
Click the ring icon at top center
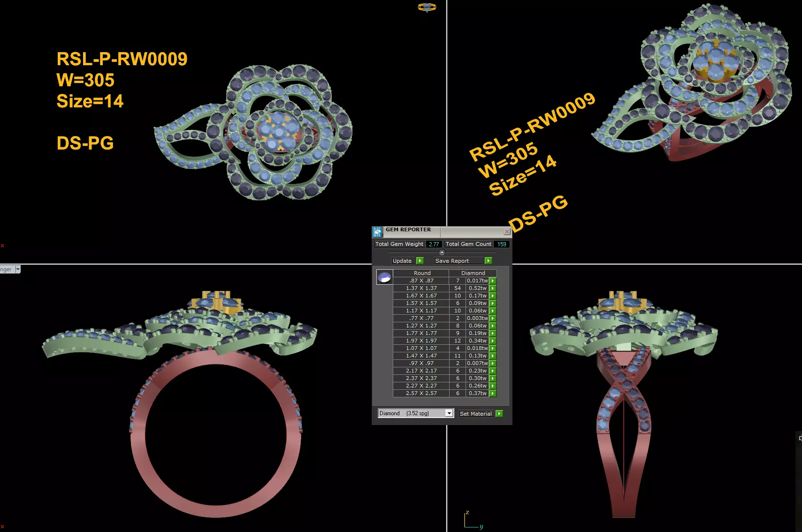[x=427, y=7]
